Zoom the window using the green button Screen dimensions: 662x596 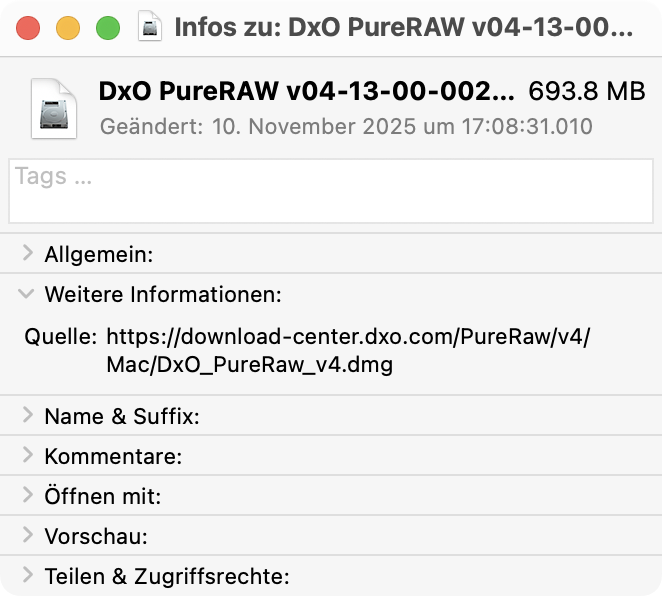(107, 28)
